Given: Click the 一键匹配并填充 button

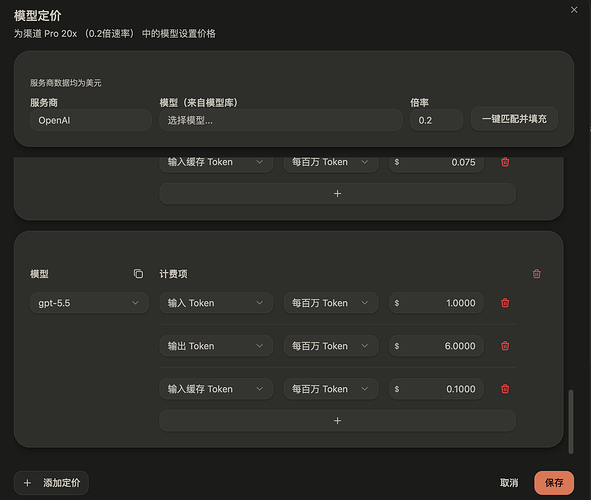Looking at the screenshot, I should [x=514, y=119].
